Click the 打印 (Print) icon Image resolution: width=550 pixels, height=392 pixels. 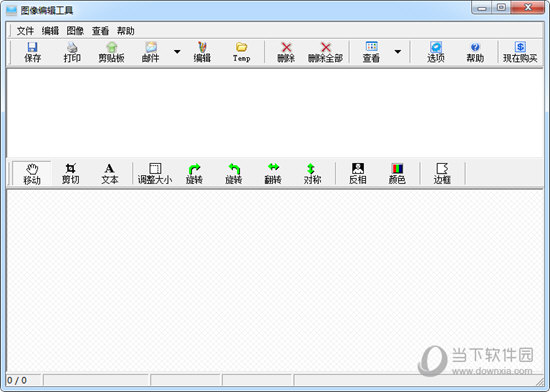(72, 52)
